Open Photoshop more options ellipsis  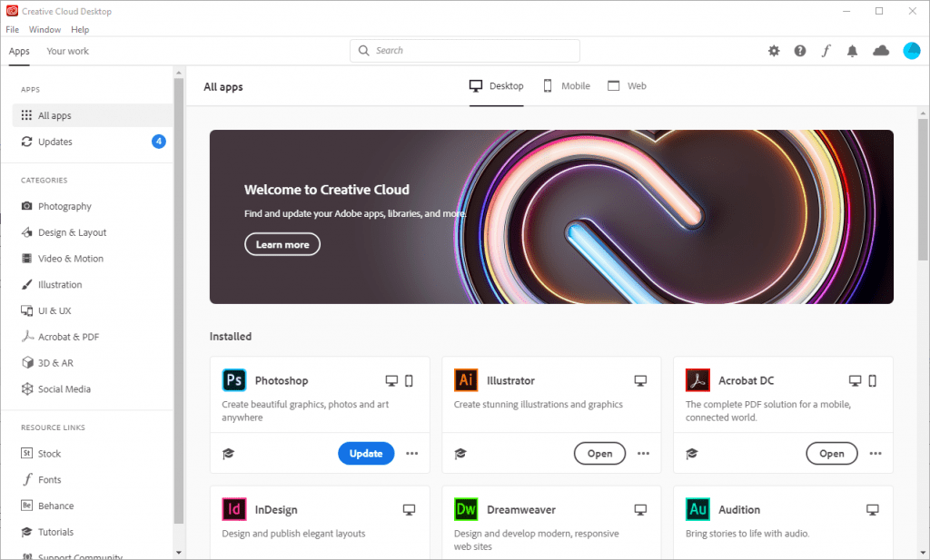tap(412, 453)
